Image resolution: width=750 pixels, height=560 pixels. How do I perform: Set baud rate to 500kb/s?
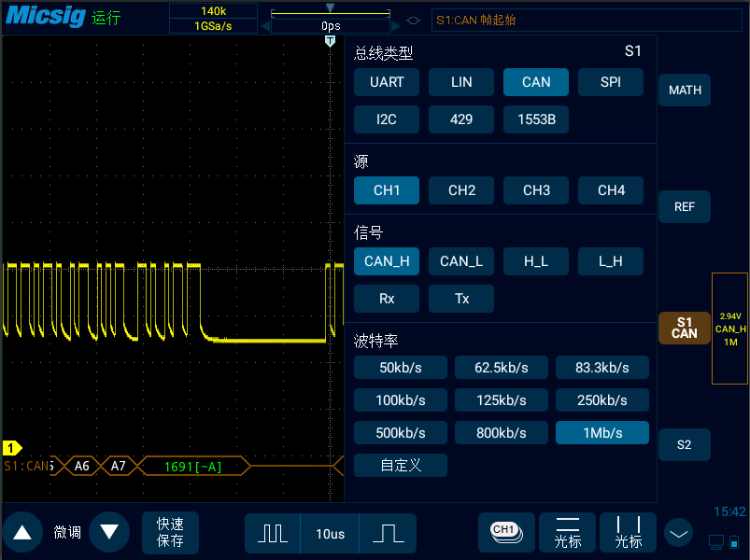tap(402, 433)
